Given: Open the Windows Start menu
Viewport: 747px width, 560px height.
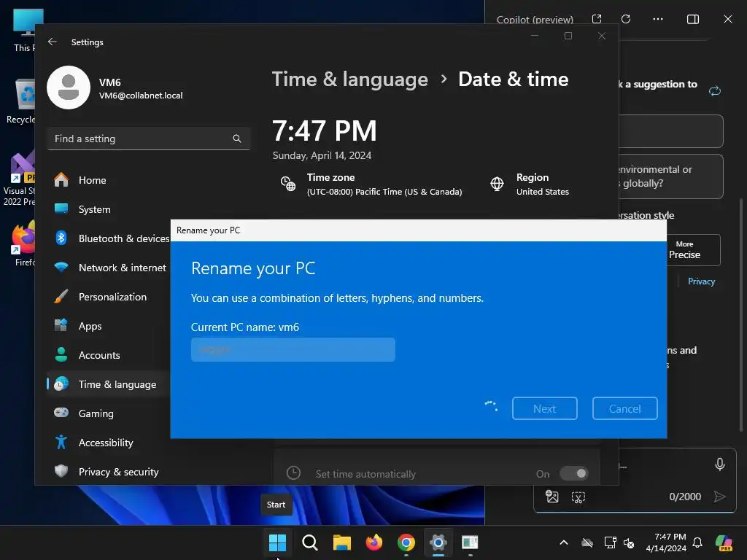Looking at the screenshot, I should pos(277,542).
